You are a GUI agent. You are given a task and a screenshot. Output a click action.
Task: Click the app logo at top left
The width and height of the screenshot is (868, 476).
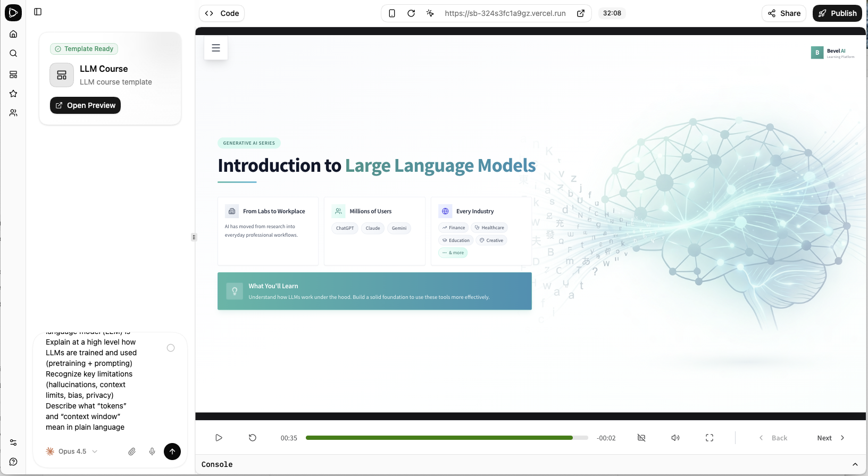click(13, 13)
